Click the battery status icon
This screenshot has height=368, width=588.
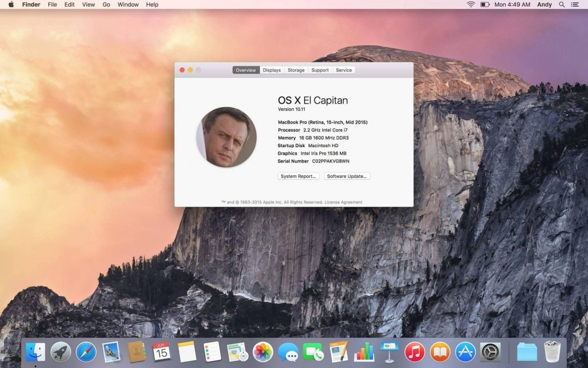point(485,5)
